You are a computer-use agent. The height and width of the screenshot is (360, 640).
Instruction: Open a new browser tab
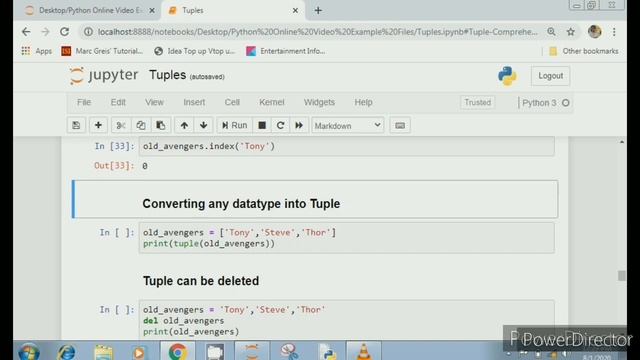coord(318,11)
